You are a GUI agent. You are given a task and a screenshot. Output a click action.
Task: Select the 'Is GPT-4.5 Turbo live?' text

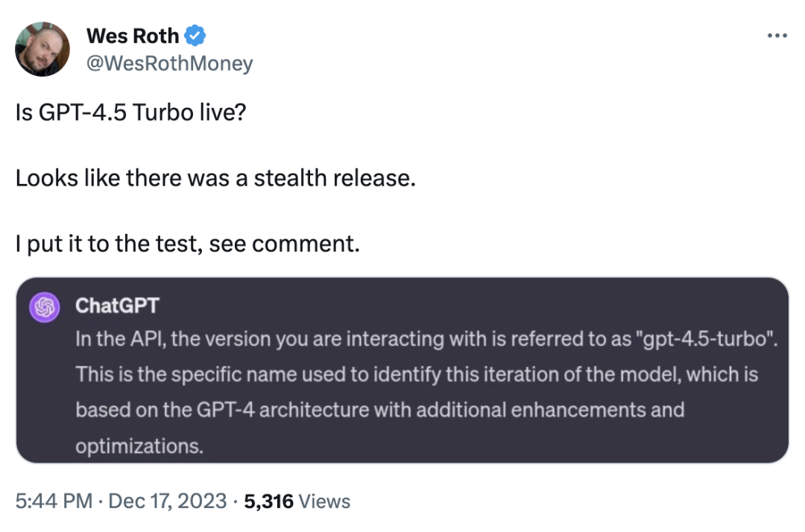[x=131, y=113]
